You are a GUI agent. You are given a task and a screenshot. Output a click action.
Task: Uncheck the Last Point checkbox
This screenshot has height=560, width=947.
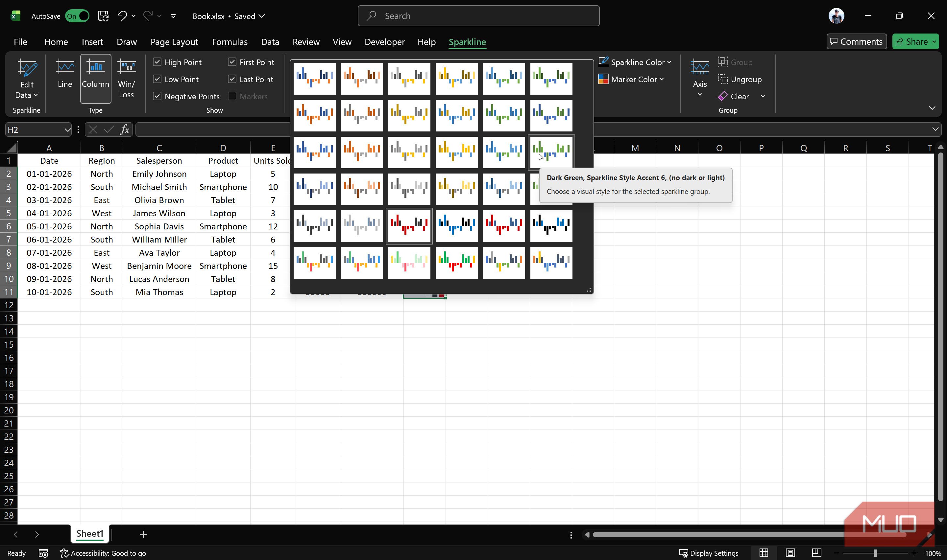(x=232, y=79)
